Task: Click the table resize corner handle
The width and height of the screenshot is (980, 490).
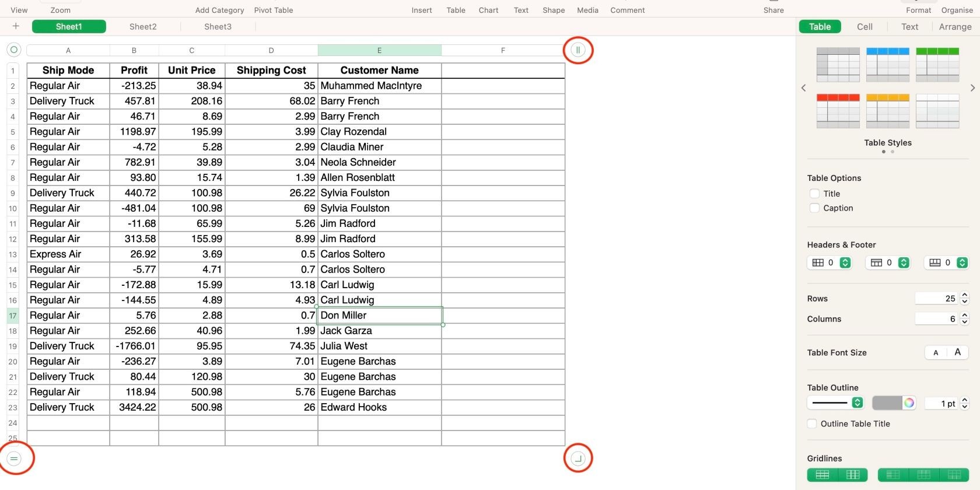Action: (x=578, y=459)
